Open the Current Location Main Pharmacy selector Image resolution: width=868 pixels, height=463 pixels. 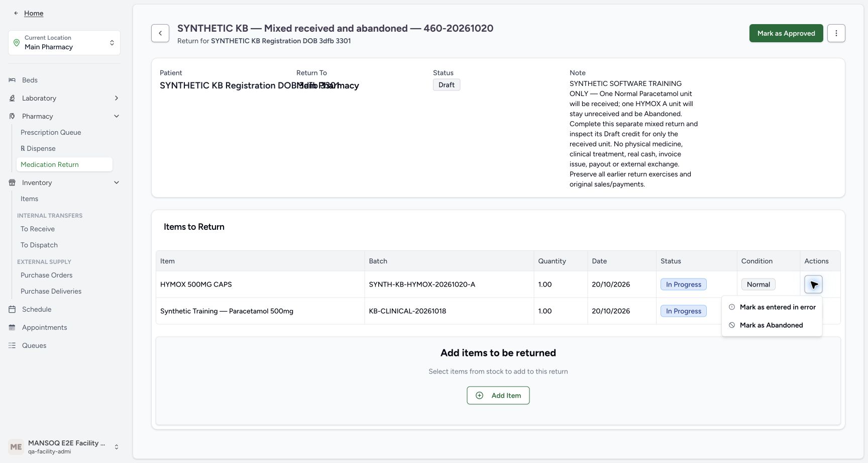pyautogui.click(x=64, y=43)
